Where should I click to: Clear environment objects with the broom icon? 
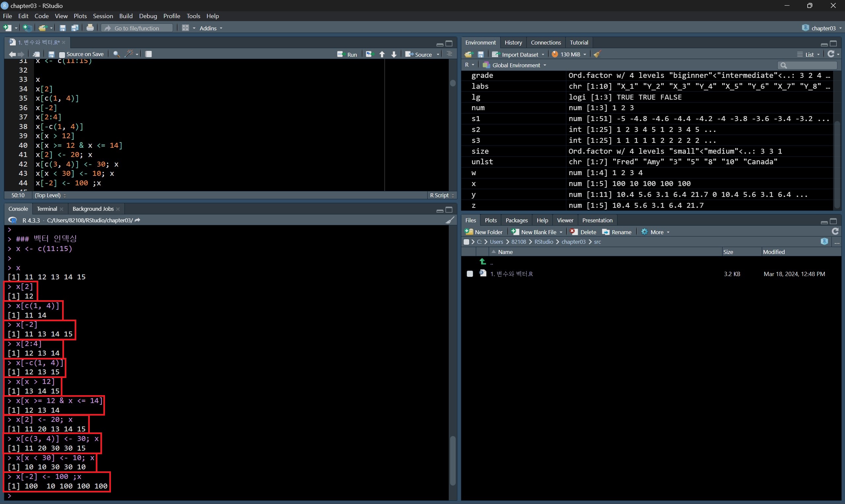point(597,54)
